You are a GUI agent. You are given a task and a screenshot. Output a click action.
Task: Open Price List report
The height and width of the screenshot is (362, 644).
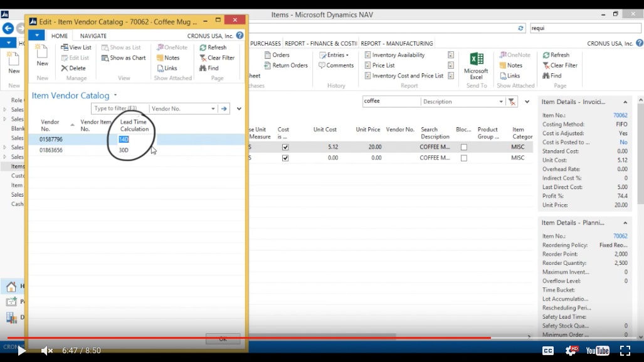(380, 65)
